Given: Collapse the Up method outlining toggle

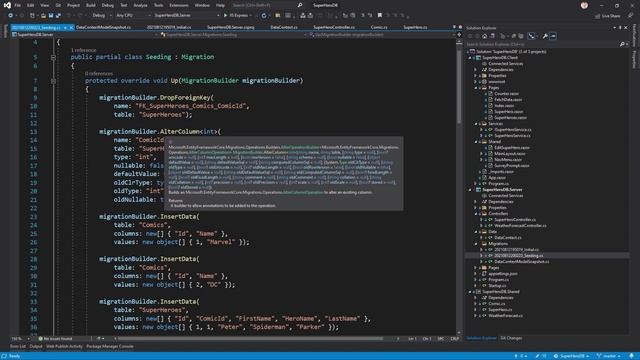Looking at the screenshot, I should point(53,81).
